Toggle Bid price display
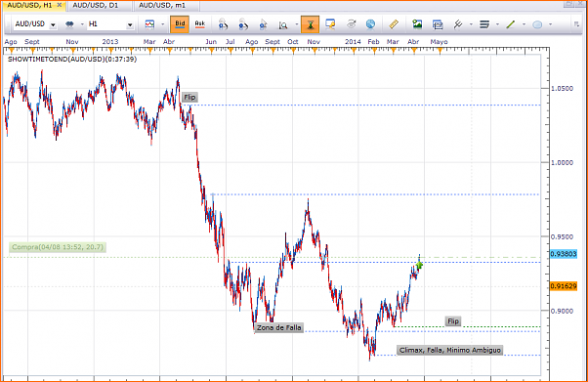The height and width of the screenshot is (382, 588). click(180, 24)
